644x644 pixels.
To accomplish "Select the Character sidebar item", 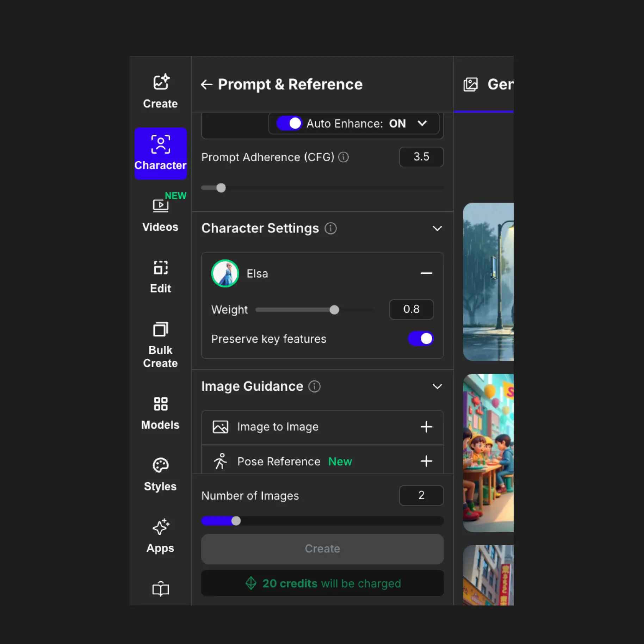I will point(160,154).
